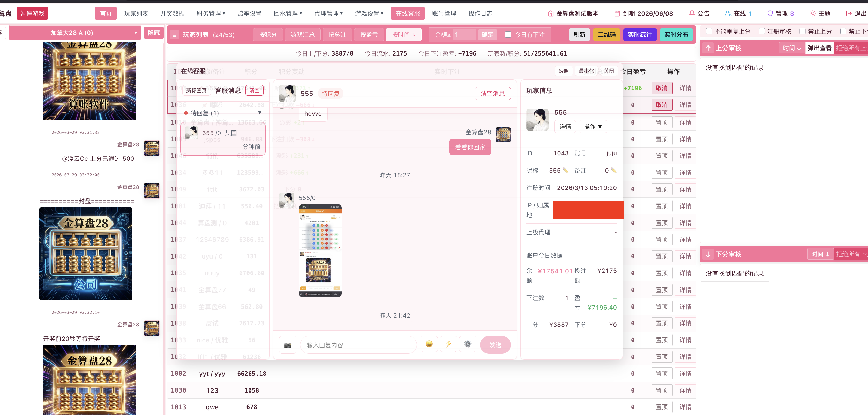Click into the 输入回复内容 field
868x415 pixels.
(x=358, y=345)
